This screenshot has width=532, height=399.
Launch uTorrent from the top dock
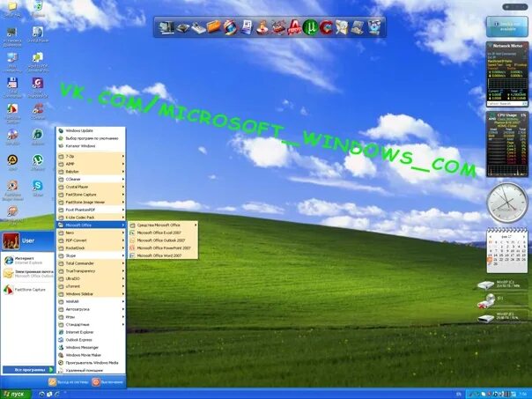click(310, 27)
